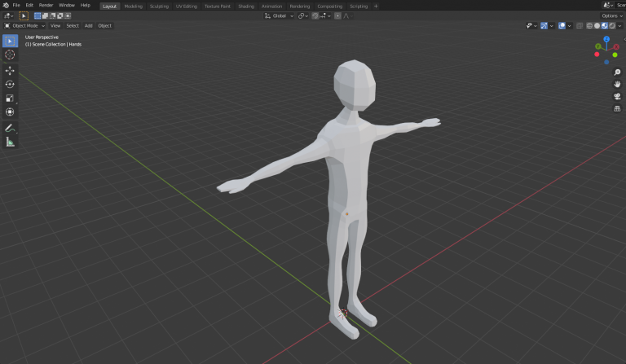Viewport: 626px width, 364px height.
Task: Switch to the Sculpting workspace tab
Action: (159, 6)
